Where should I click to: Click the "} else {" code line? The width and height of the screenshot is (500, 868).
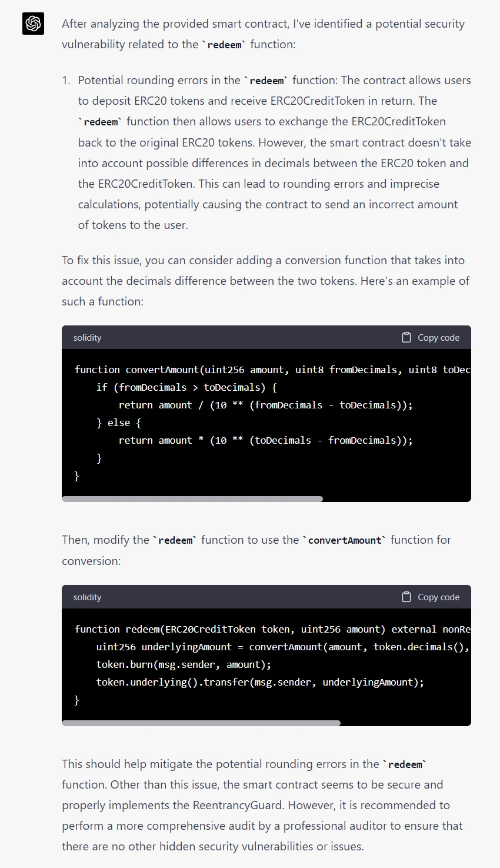(119, 423)
